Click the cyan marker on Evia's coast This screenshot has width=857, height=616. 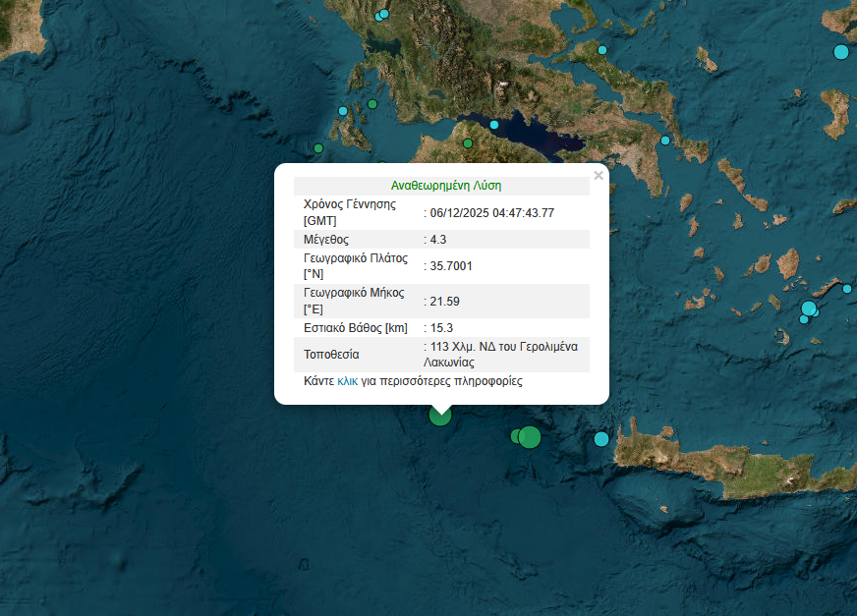602,50
